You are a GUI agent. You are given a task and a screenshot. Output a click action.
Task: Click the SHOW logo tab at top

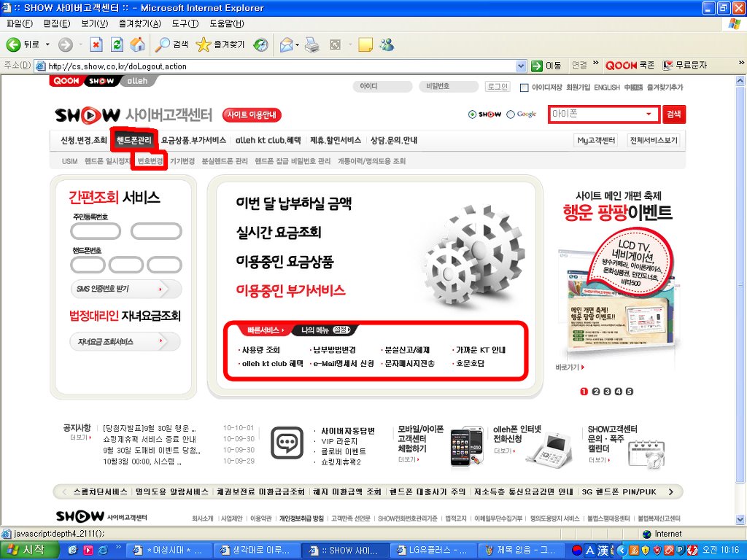(x=101, y=81)
